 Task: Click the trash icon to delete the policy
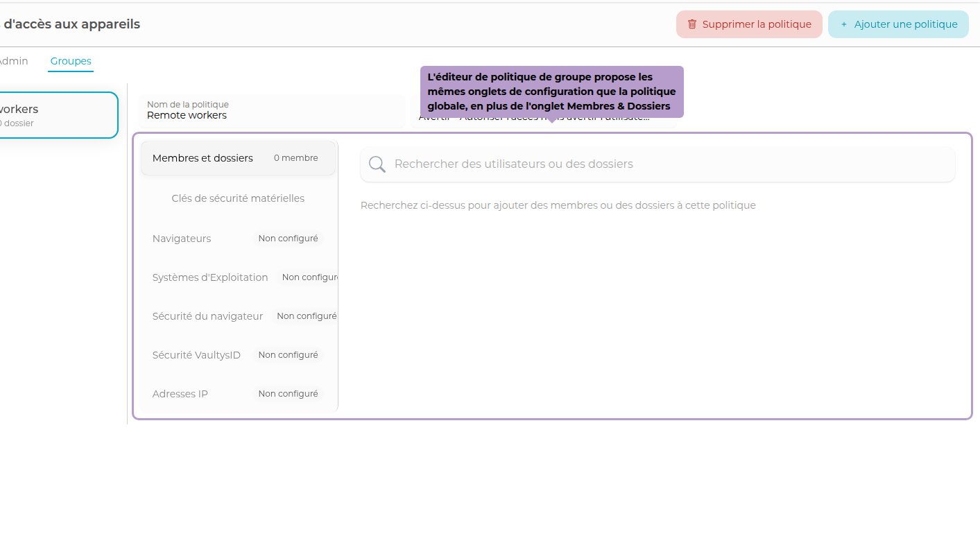click(x=691, y=24)
